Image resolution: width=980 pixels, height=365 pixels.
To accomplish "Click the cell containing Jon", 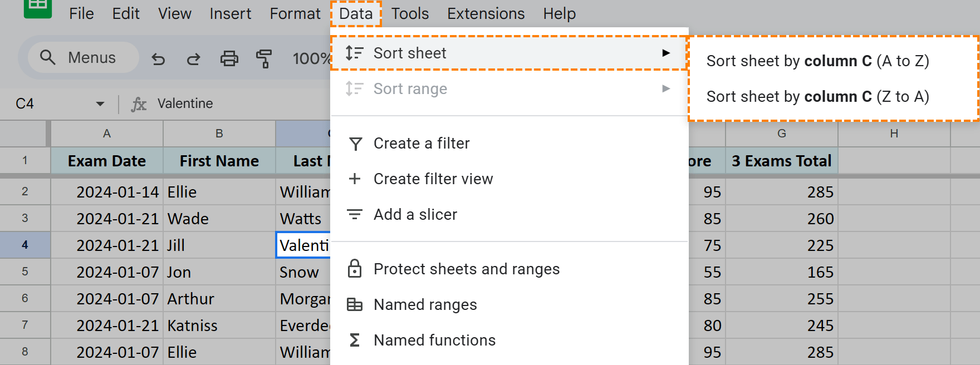I will (219, 272).
